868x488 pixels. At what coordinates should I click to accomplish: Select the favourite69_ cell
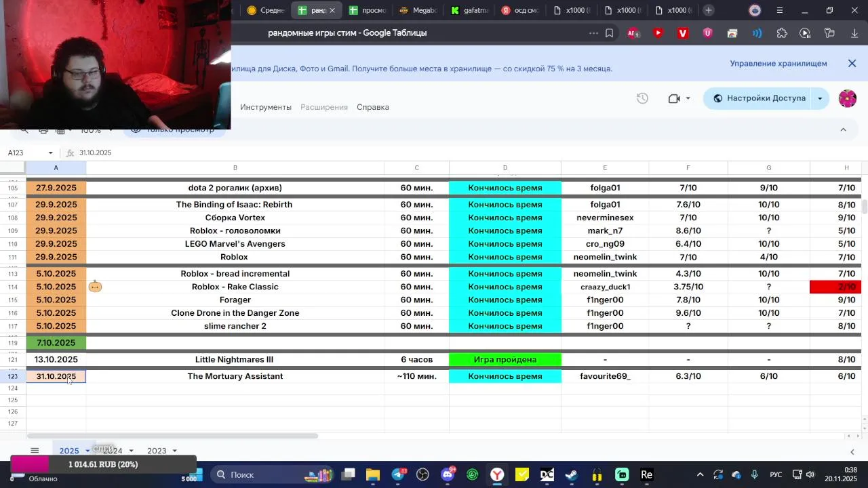(x=605, y=376)
